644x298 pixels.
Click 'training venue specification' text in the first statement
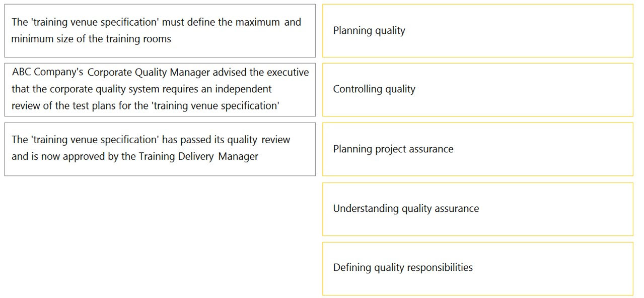click(x=95, y=23)
